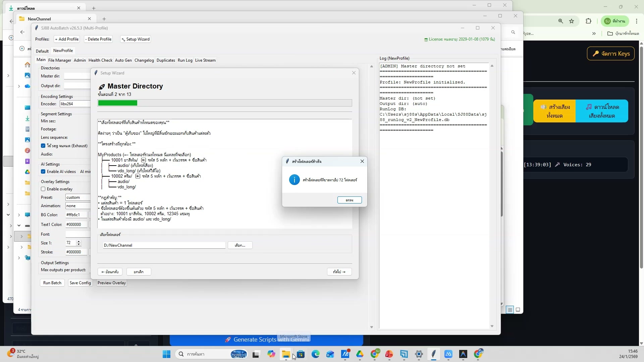Click browser extensions puzzle icon
This screenshot has width=644, height=362.
(588, 21)
